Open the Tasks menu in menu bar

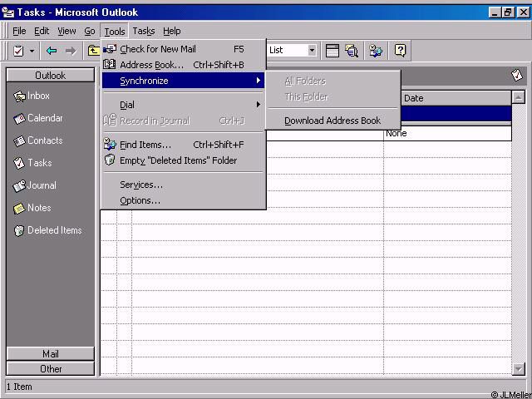pyautogui.click(x=143, y=31)
